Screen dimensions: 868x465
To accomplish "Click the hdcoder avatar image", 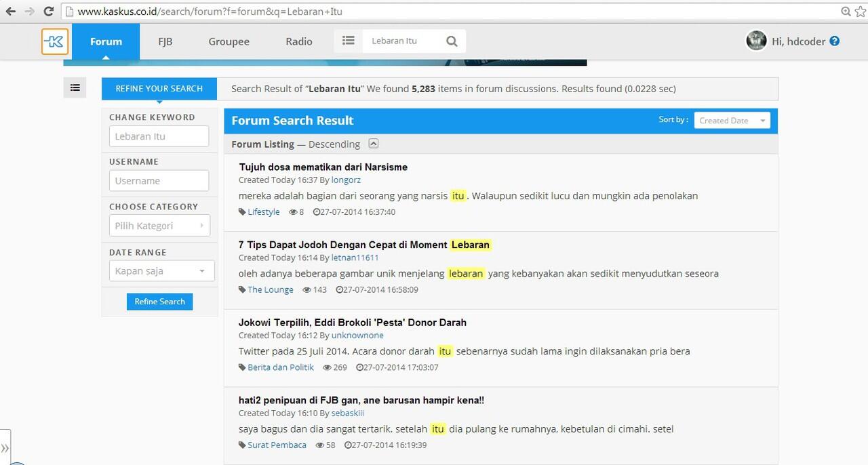I will (756, 41).
